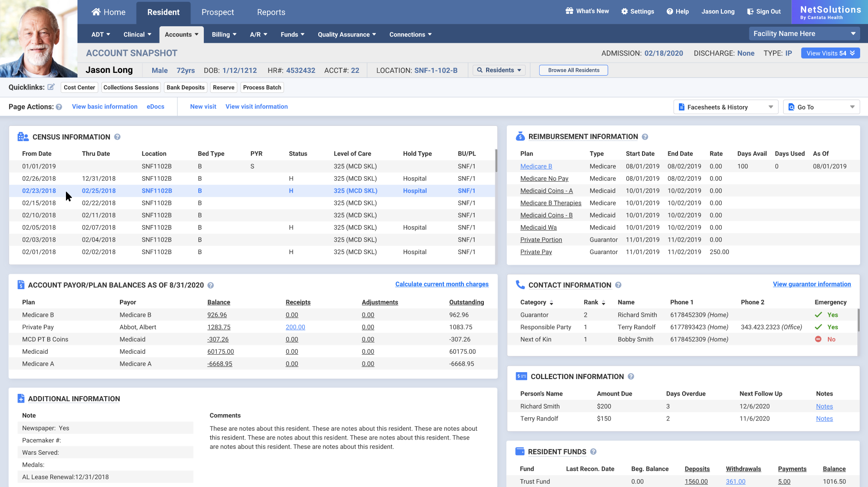Switch to the Prospect tab
Screen dimensions: 868x487
click(217, 12)
